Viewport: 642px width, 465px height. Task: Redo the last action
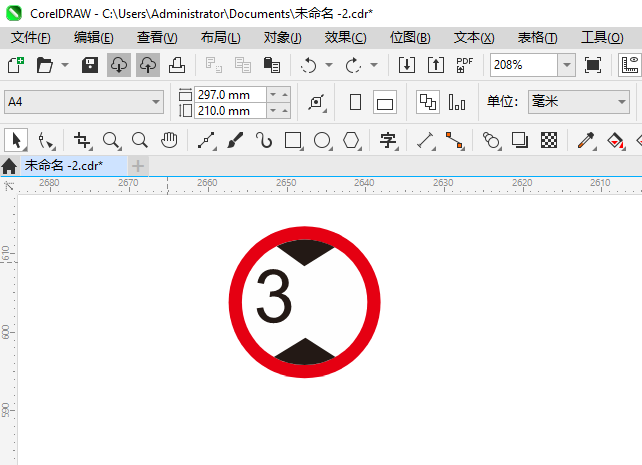click(x=353, y=65)
